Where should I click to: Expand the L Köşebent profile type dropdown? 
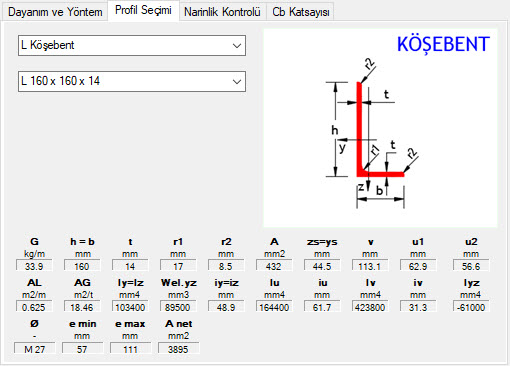(132, 45)
